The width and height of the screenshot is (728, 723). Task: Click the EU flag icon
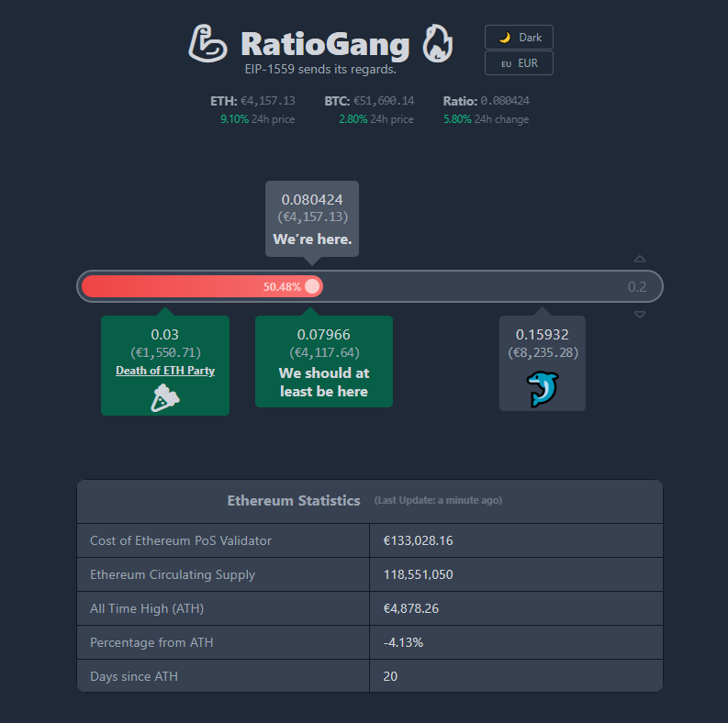[x=506, y=63]
